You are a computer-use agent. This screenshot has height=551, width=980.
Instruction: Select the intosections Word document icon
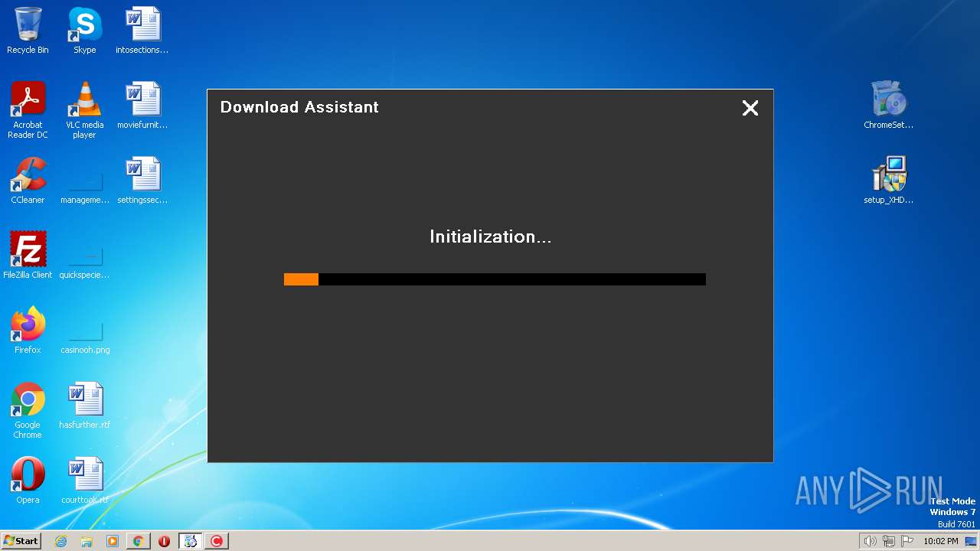[142, 31]
